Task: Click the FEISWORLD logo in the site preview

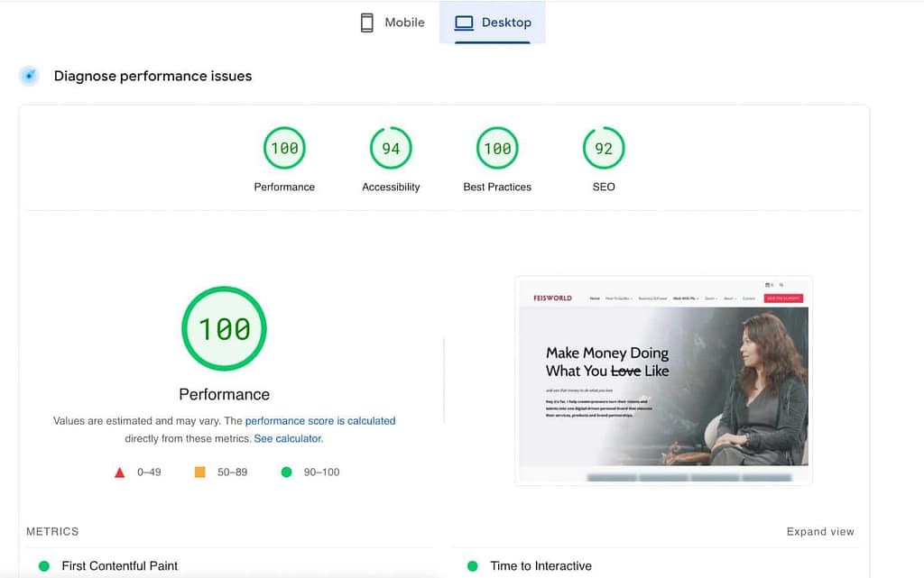Action: coord(552,298)
